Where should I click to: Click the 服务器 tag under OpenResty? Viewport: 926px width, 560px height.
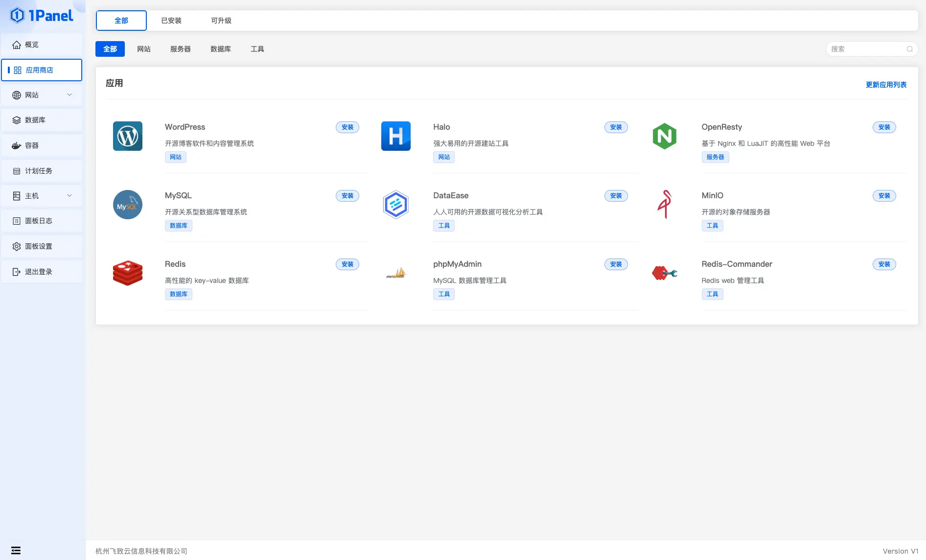pyautogui.click(x=716, y=157)
